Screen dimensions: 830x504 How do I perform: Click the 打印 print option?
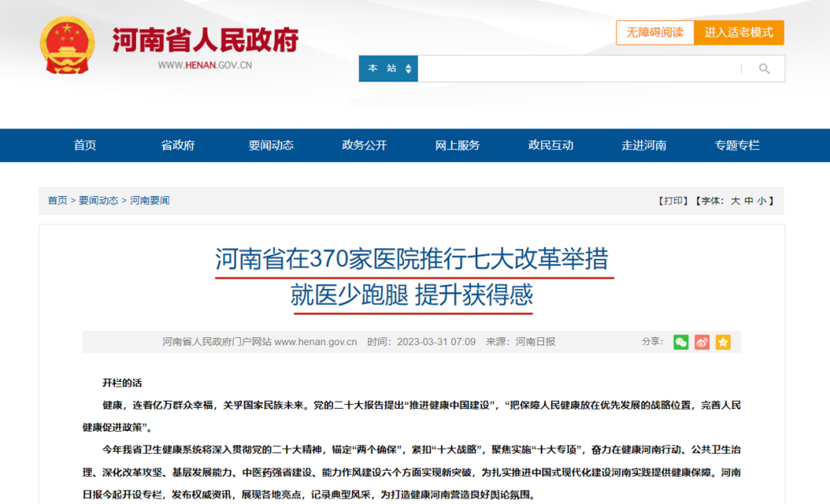673,201
